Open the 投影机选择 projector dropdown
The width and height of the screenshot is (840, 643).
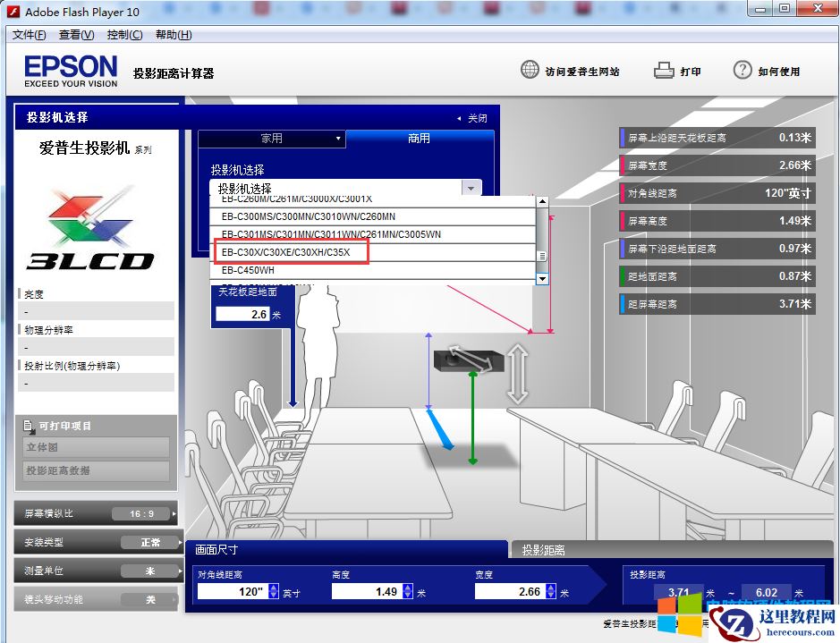(470, 187)
